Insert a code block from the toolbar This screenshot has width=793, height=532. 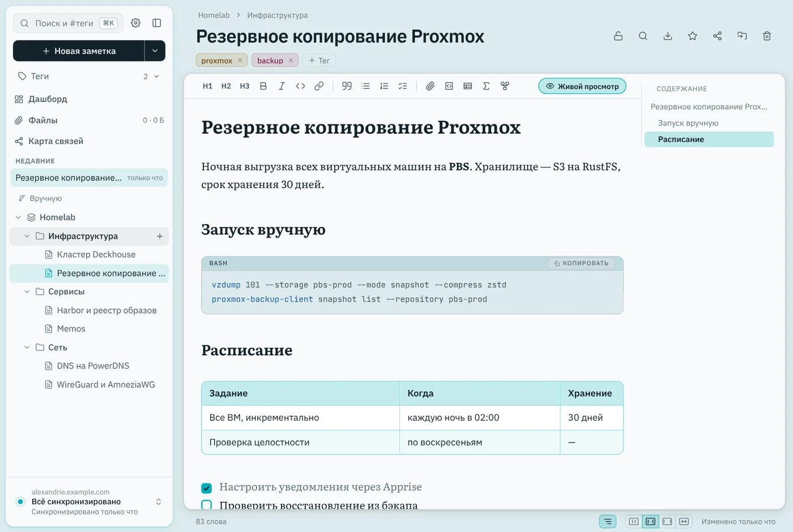pyautogui.click(x=449, y=86)
